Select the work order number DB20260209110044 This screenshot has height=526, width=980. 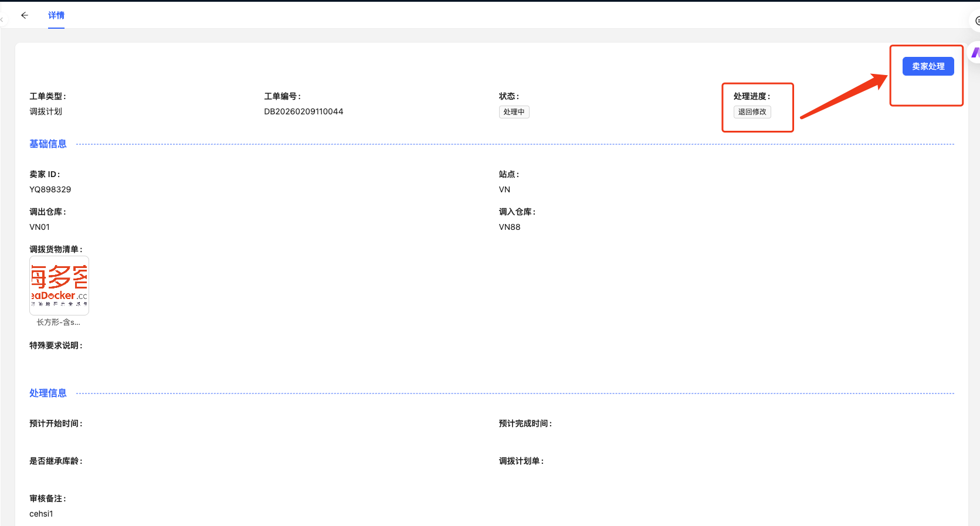[x=303, y=111]
